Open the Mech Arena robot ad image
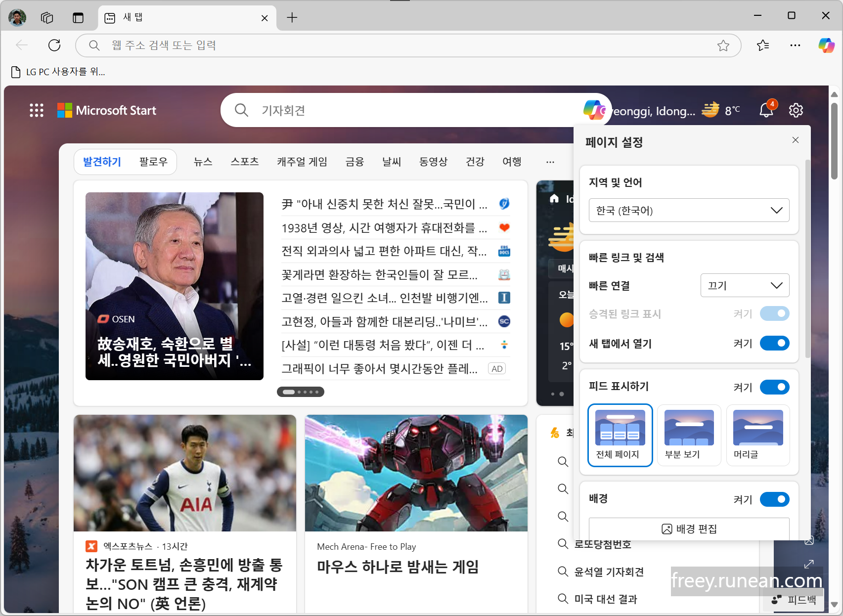843x616 pixels. click(416, 473)
